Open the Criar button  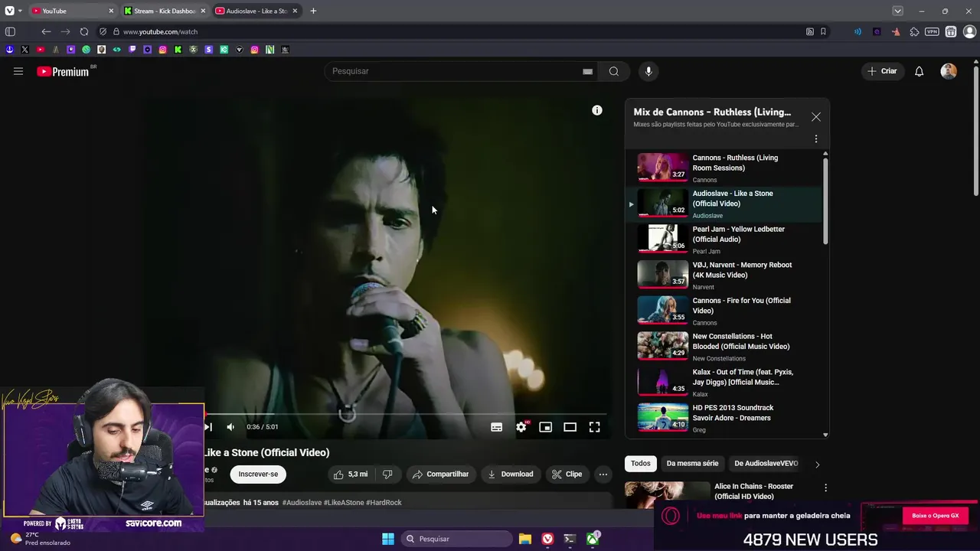click(882, 71)
